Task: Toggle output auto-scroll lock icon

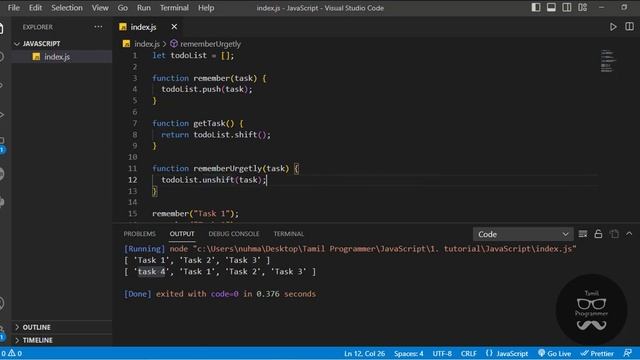Action: tap(598, 234)
